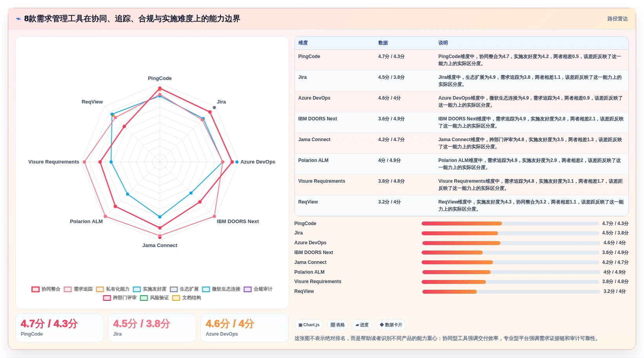Click the 进度 tag chip
The image size is (644, 358).
[x=362, y=325]
